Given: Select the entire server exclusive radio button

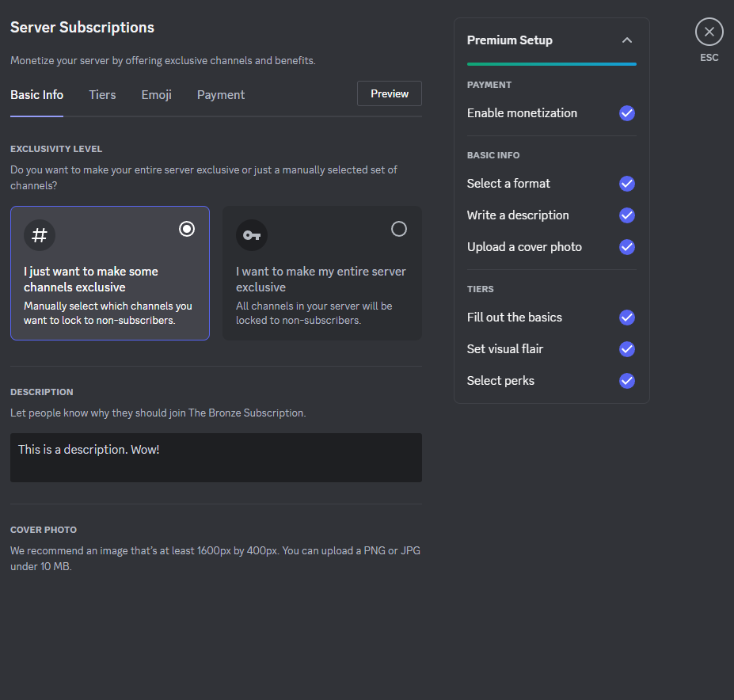Looking at the screenshot, I should pos(399,229).
